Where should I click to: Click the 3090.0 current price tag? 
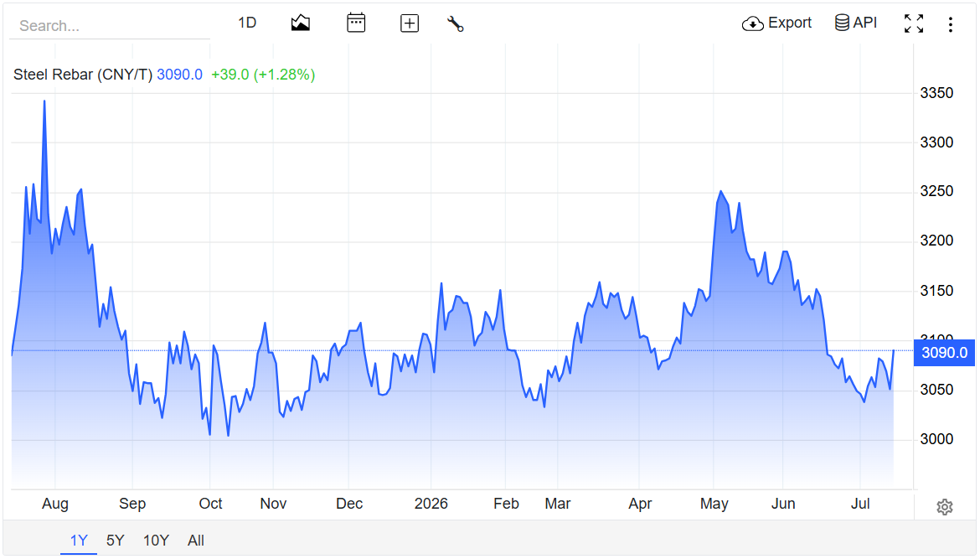click(944, 353)
